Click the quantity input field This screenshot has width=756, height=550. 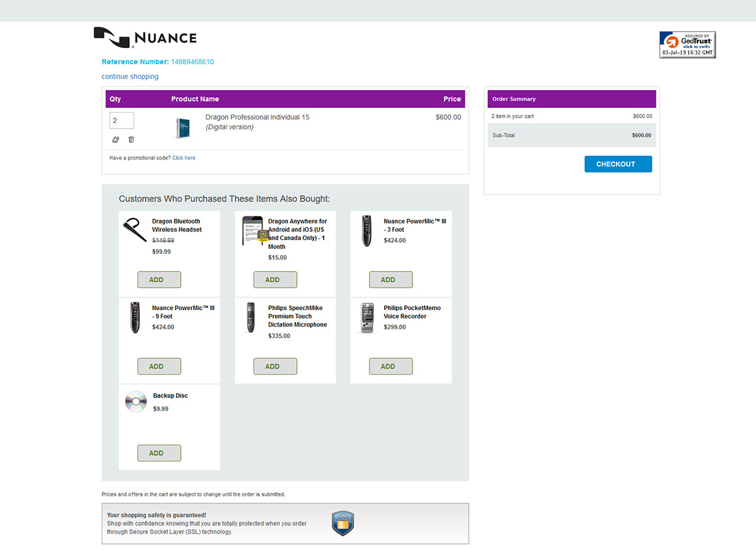(122, 120)
